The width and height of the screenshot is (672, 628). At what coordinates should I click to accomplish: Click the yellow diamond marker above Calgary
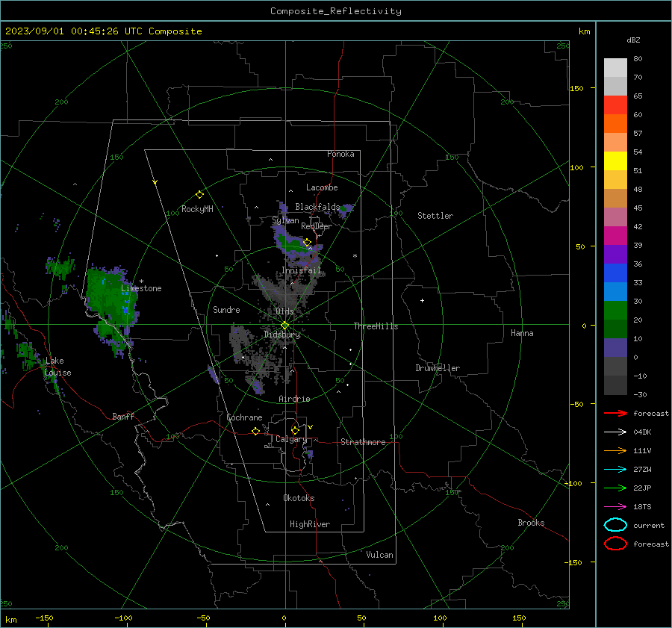[295, 430]
